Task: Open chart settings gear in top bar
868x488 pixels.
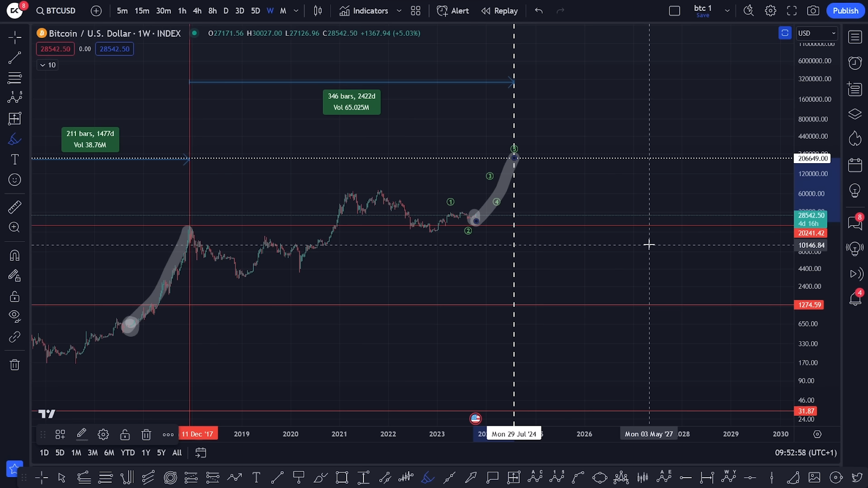Action: point(770,11)
